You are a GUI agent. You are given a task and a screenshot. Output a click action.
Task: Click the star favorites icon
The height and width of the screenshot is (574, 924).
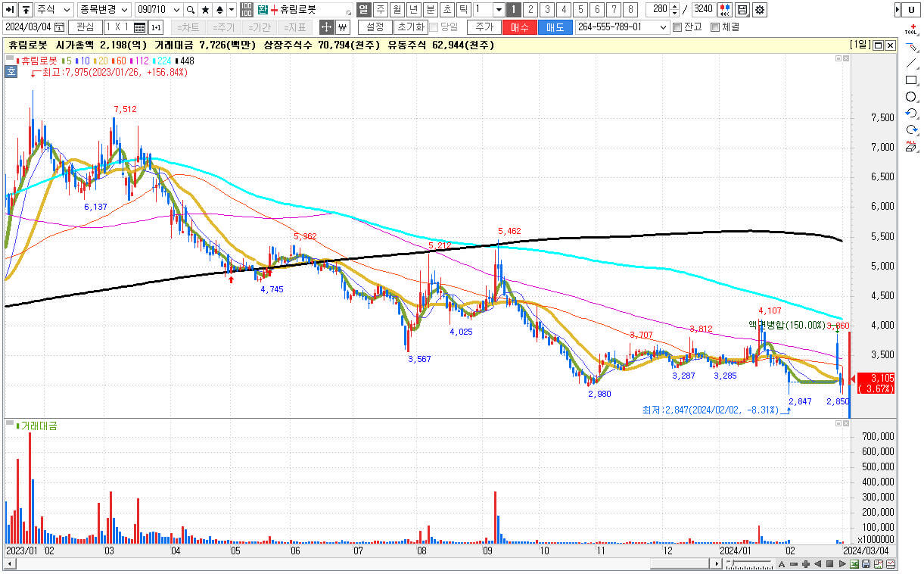(x=205, y=10)
